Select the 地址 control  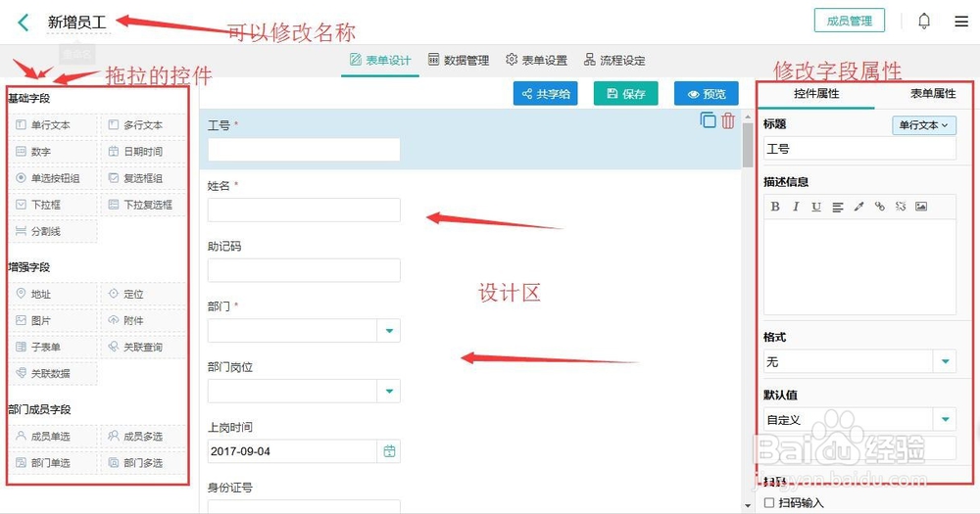53,294
